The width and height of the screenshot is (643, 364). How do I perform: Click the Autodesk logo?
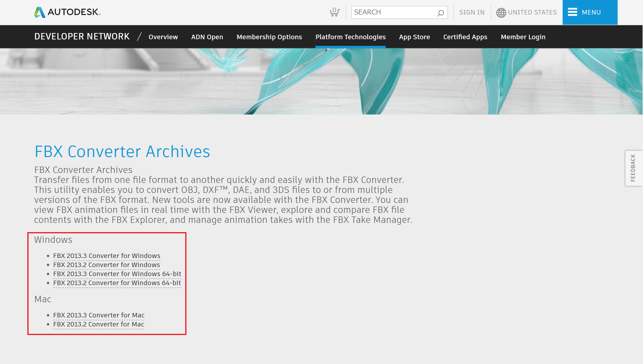tap(67, 12)
